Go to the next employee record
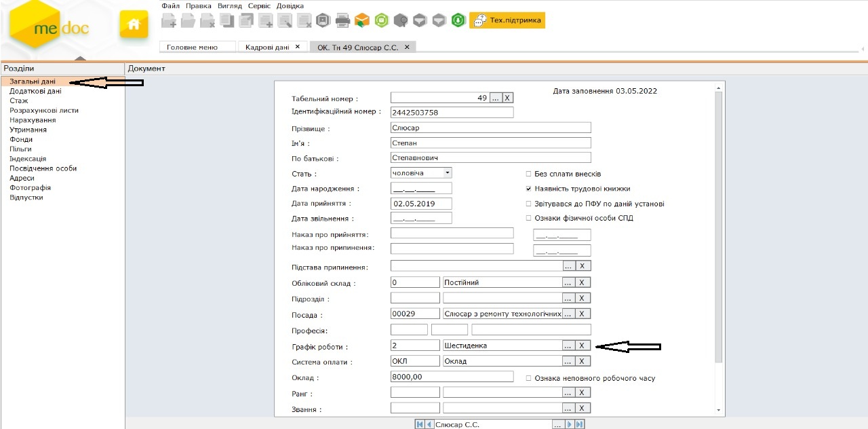 pos(570,424)
